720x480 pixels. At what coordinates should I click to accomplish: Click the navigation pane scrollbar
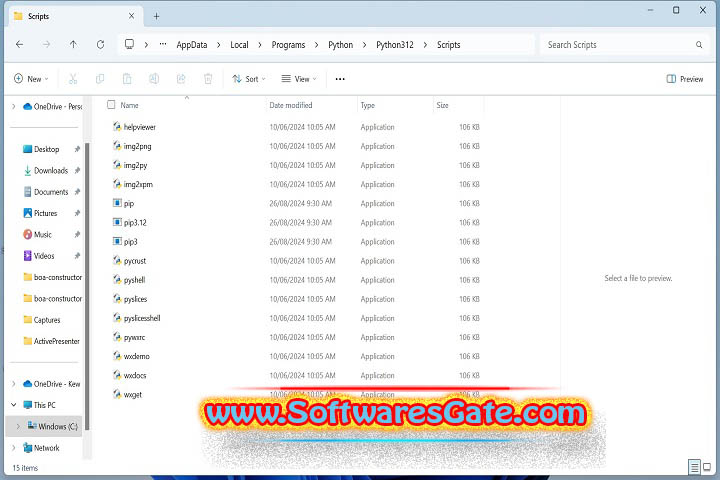[x=87, y=285]
